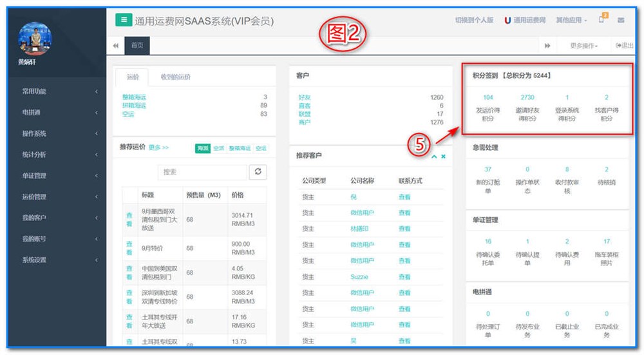
Task: Open the 通用运费网 logo link in header
Action: 525,20
